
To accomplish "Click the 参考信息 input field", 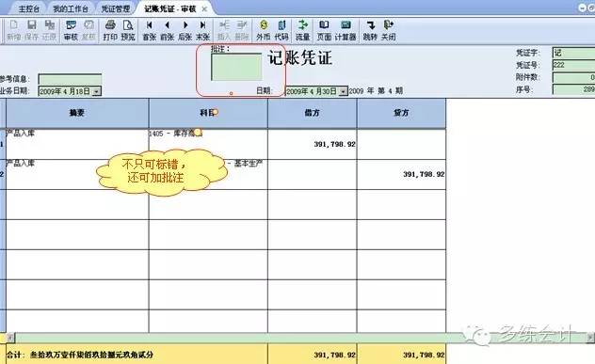I will coord(70,79).
